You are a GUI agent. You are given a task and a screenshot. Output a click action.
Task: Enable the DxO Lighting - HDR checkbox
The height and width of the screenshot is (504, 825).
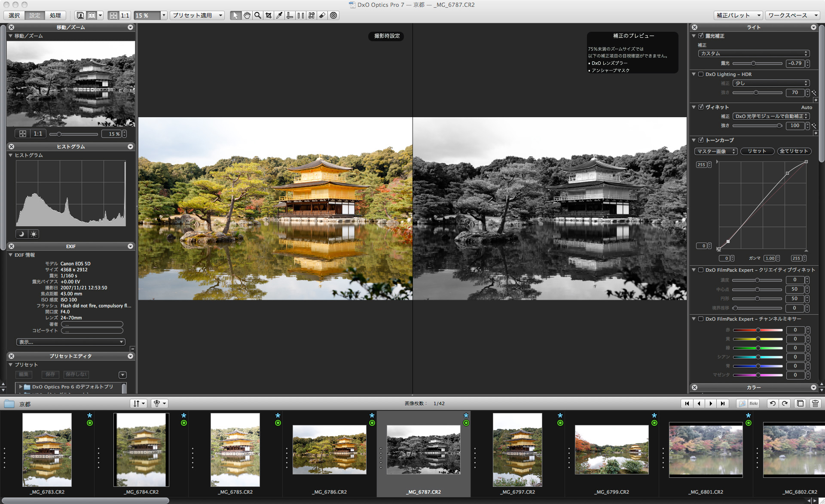[701, 74]
